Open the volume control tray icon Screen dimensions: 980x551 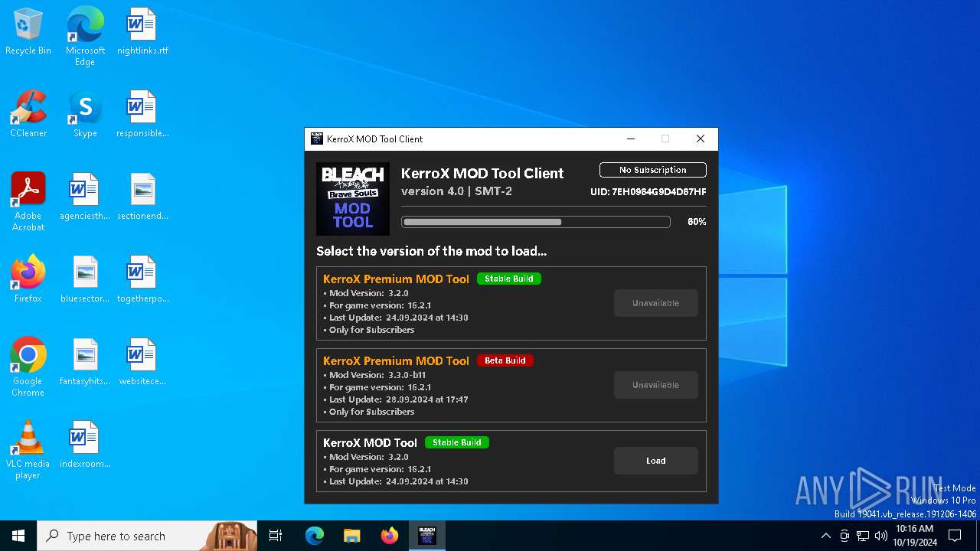click(x=881, y=536)
